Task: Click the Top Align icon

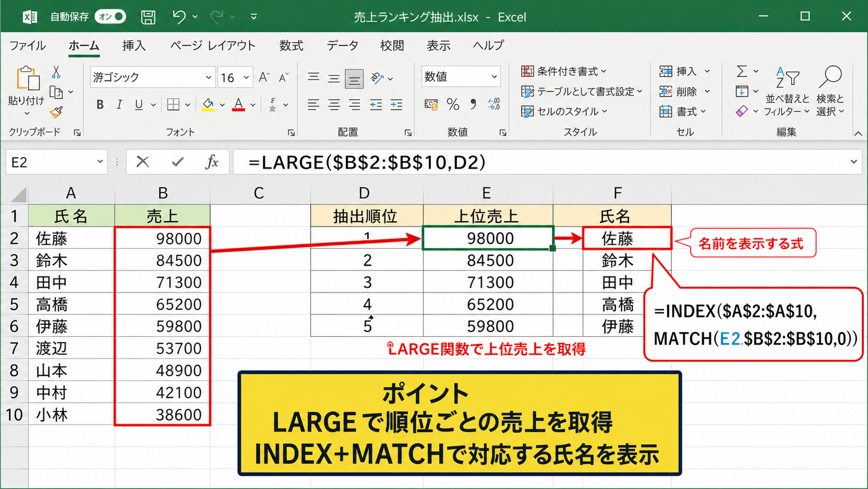Action: [313, 78]
